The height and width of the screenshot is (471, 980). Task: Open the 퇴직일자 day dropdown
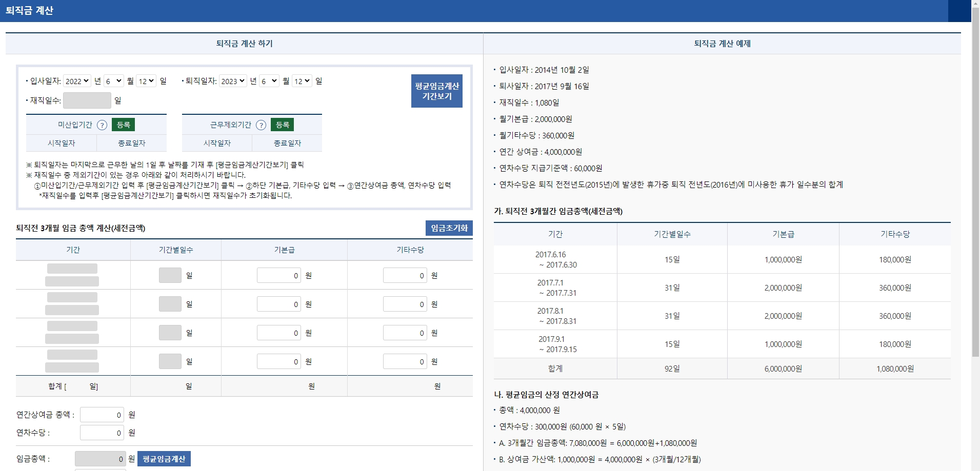302,80
